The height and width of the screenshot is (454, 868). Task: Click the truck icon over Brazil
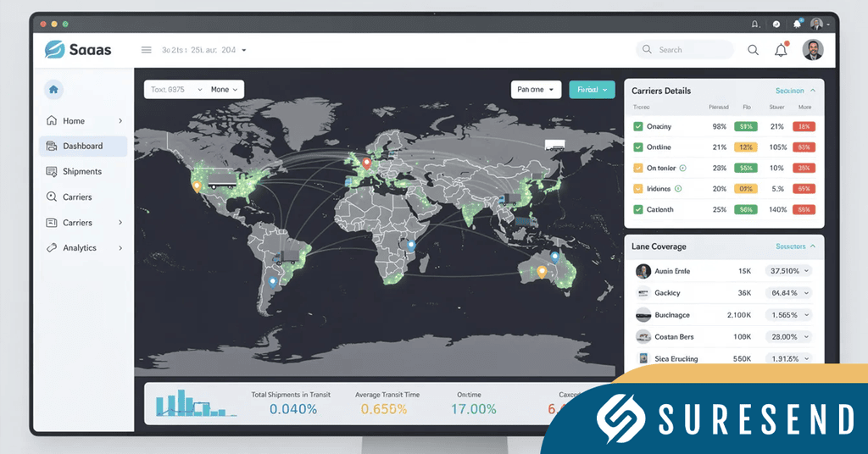click(286, 257)
